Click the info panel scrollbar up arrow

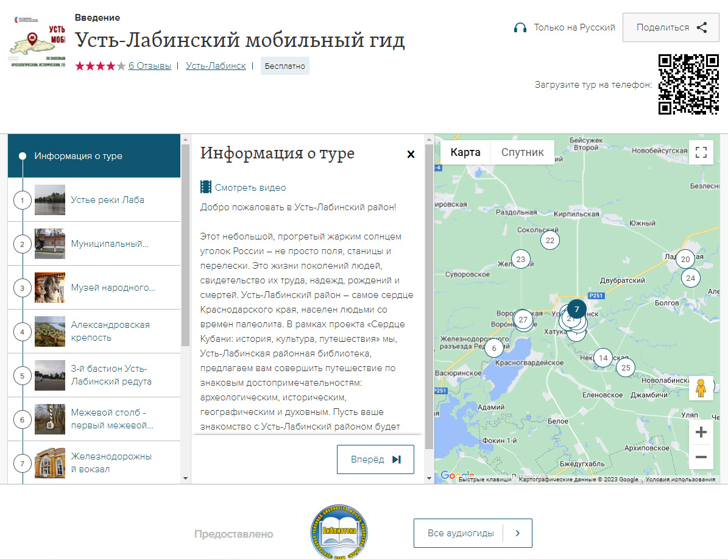click(x=429, y=140)
